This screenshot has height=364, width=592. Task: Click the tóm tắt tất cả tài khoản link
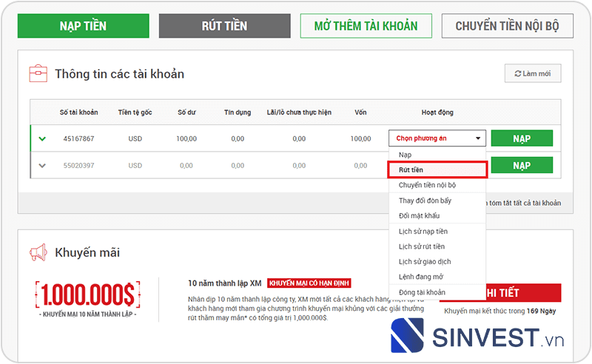pos(524,203)
